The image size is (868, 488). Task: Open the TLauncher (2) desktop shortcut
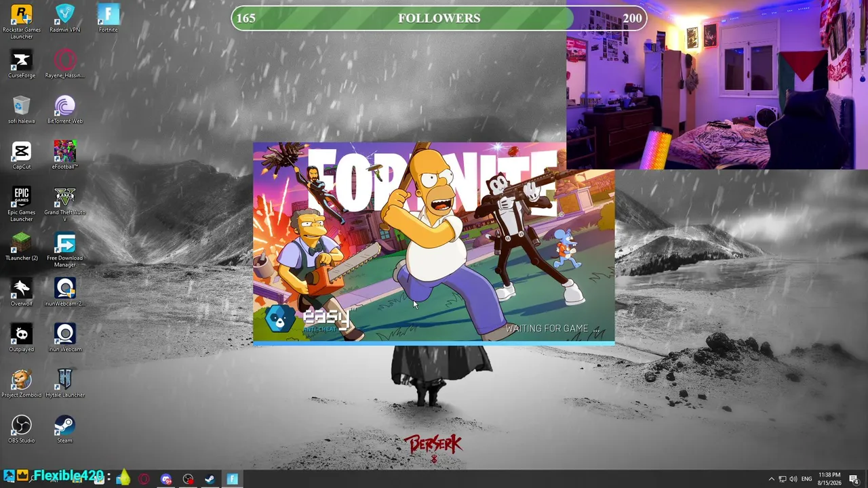point(22,247)
